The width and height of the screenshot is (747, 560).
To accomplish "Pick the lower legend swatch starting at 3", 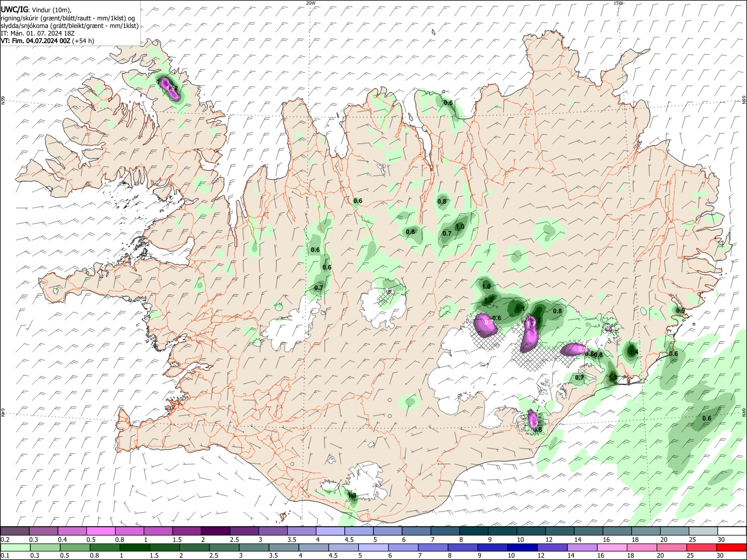I will coord(254,547).
